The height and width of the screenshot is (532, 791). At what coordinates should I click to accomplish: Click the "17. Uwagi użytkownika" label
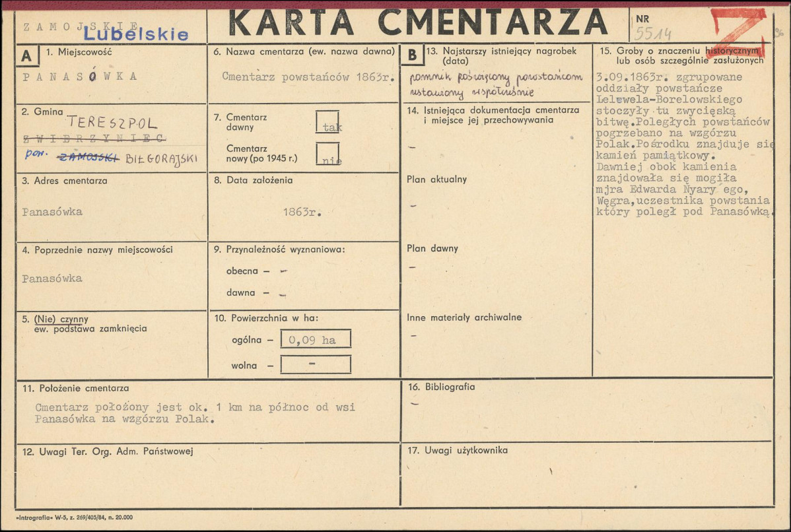[x=458, y=450]
